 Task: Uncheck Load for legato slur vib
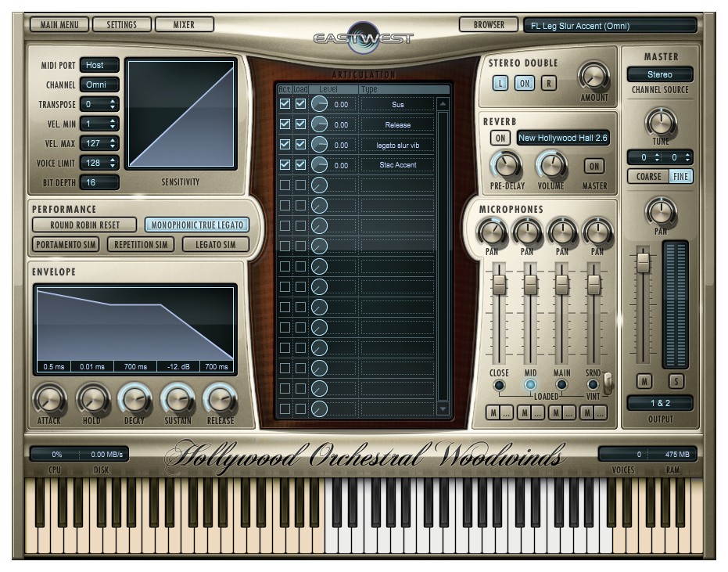coord(301,145)
